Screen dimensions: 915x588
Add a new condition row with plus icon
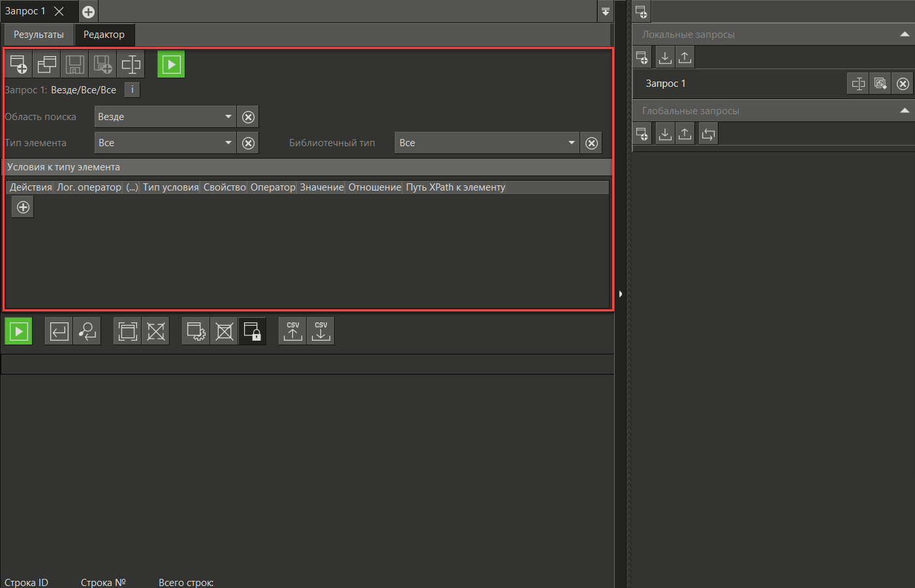[23, 208]
